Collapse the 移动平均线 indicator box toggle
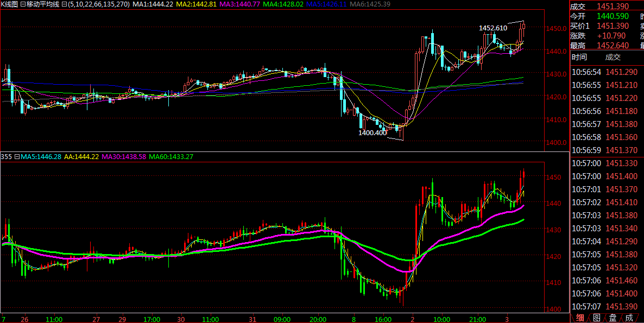This screenshot has height=323, width=644. coord(23,4)
